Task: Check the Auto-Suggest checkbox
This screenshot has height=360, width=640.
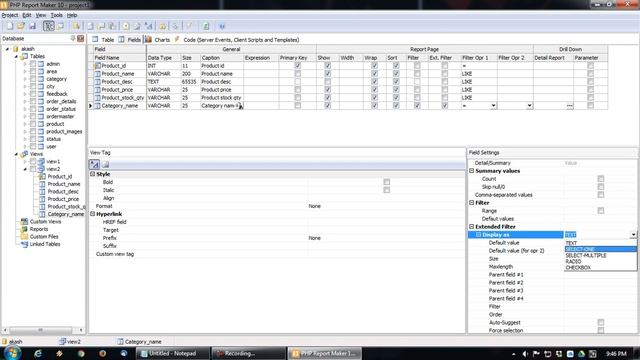Action: point(601,322)
